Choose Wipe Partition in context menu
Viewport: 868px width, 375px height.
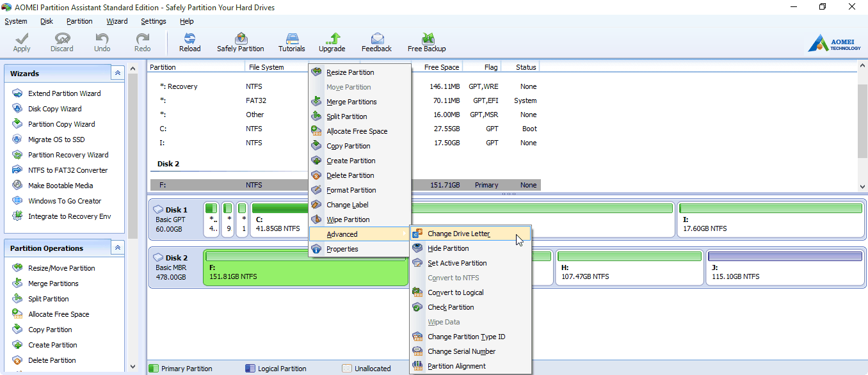(359, 219)
